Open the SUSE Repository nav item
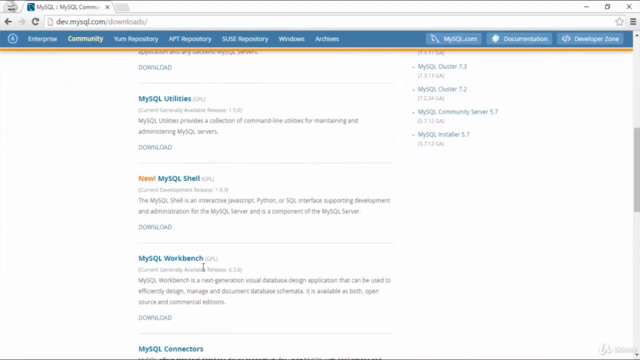 tap(245, 39)
